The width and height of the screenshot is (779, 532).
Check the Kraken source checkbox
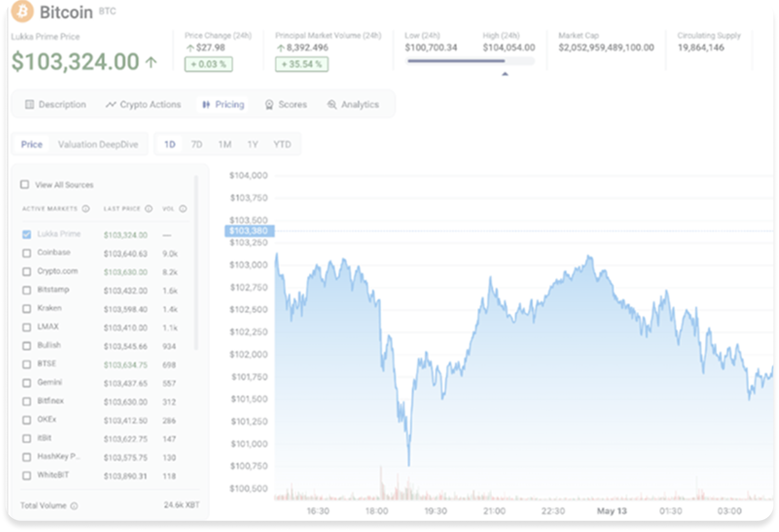pyautogui.click(x=27, y=309)
